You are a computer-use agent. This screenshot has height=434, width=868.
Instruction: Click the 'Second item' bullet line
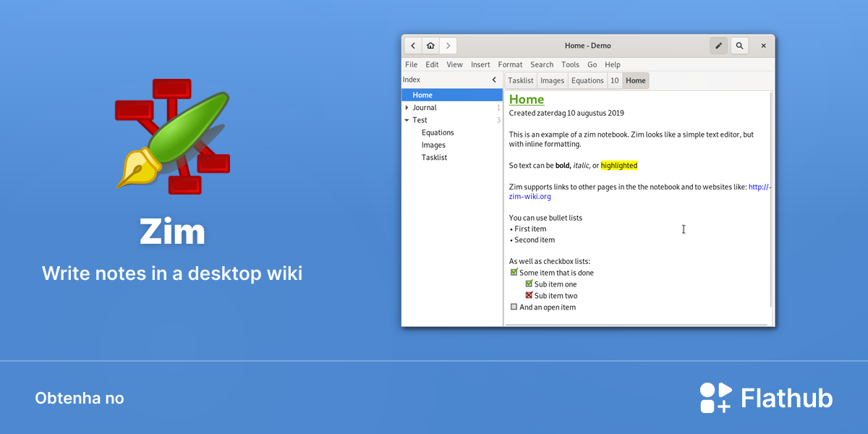point(532,240)
